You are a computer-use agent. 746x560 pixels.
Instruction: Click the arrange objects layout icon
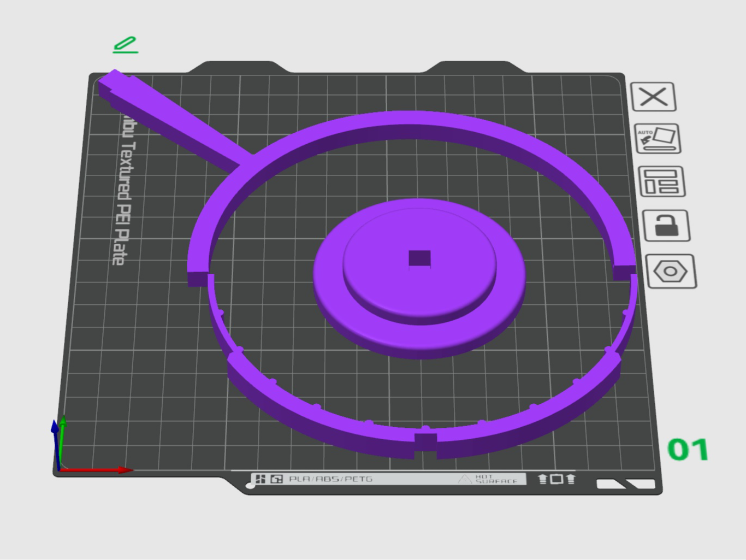pos(661,181)
